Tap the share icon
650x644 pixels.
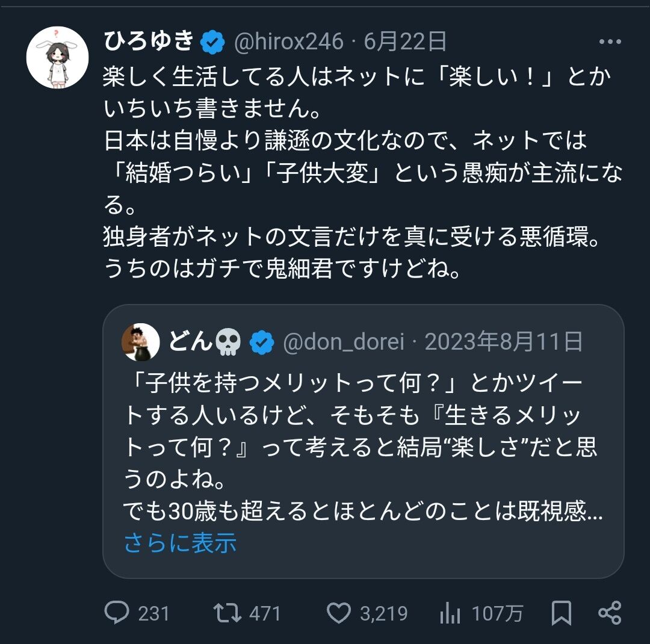coord(610,613)
